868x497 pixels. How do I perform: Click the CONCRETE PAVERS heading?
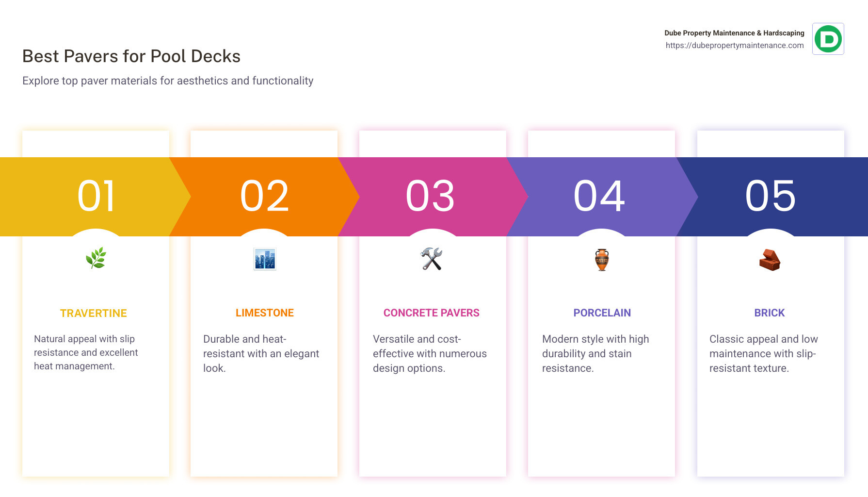coord(431,313)
